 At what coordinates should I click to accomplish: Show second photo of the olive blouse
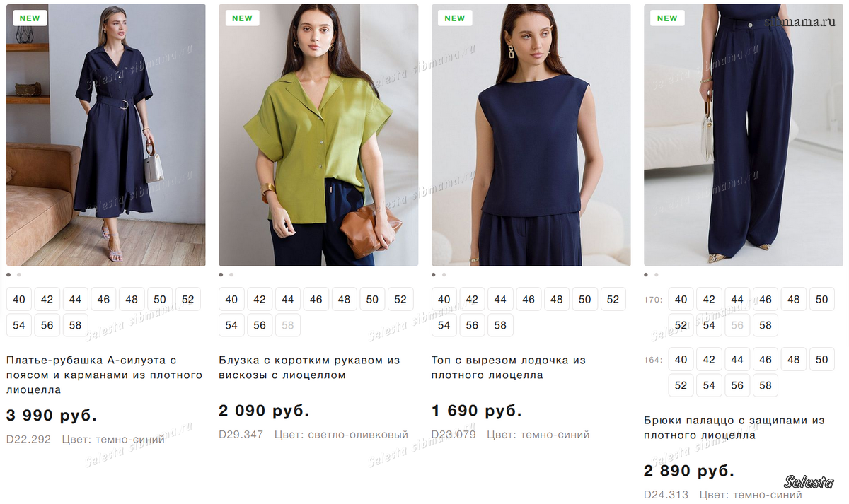click(231, 274)
